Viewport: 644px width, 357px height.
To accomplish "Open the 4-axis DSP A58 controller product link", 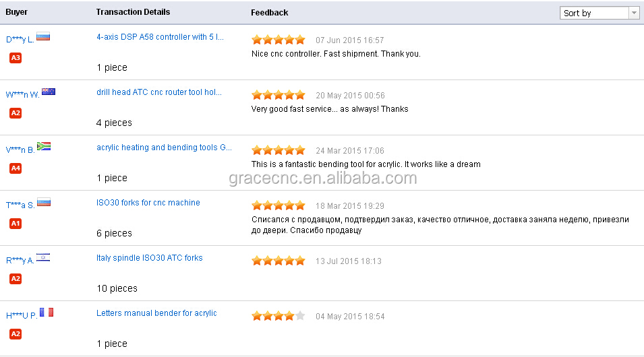I will click(160, 37).
